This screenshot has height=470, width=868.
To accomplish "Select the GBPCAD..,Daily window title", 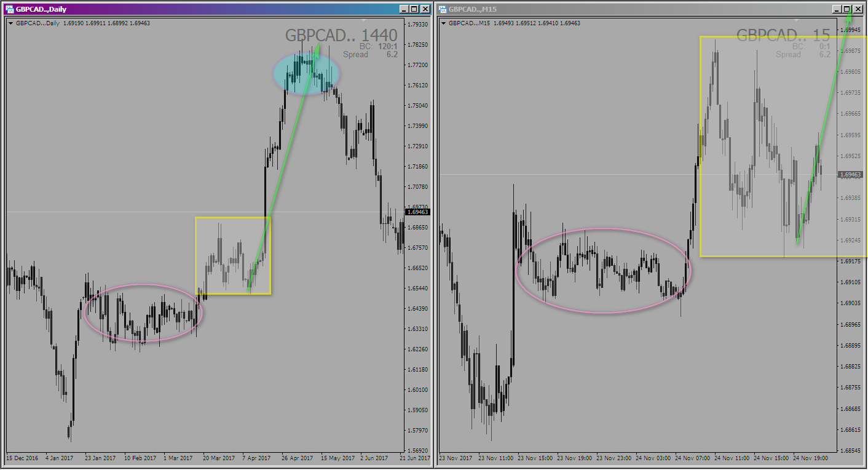I will point(41,9).
